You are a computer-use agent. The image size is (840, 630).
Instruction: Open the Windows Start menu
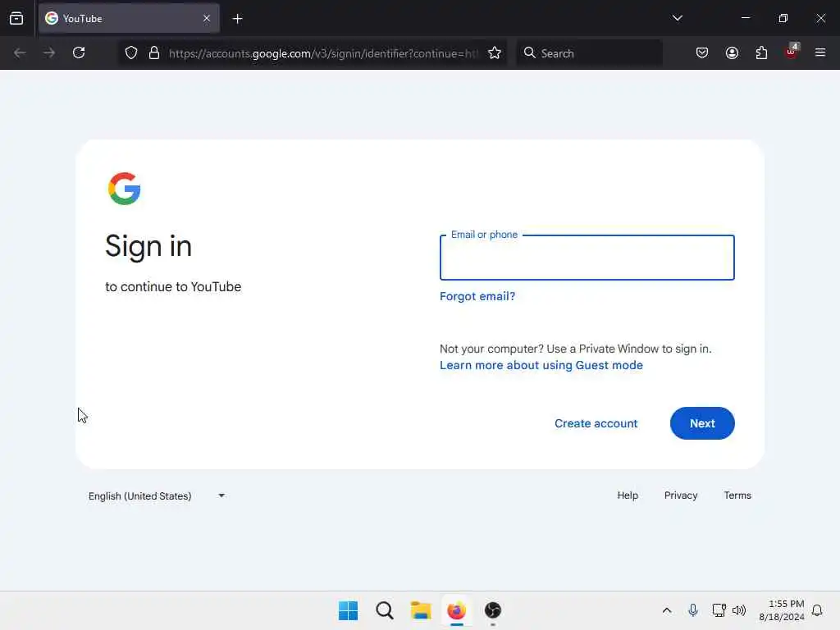pyautogui.click(x=348, y=610)
